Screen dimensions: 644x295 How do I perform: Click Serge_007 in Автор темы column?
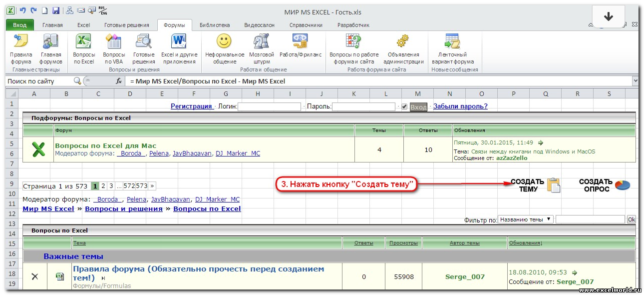(x=465, y=276)
